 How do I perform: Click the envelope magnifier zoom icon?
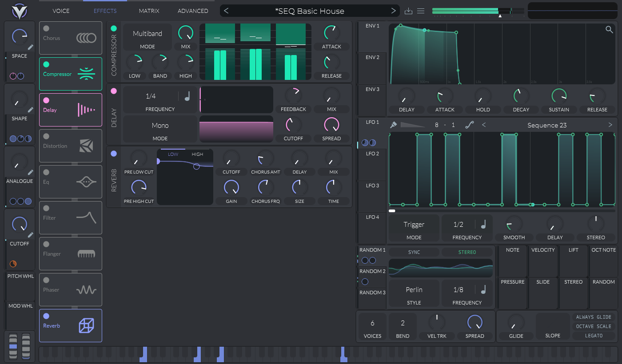[609, 30]
